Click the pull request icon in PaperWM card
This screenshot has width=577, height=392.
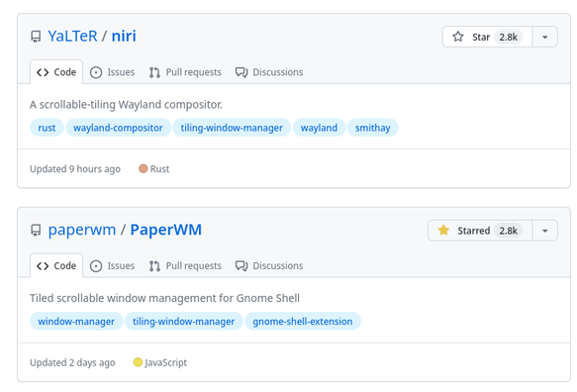click(x=154, y=266)
